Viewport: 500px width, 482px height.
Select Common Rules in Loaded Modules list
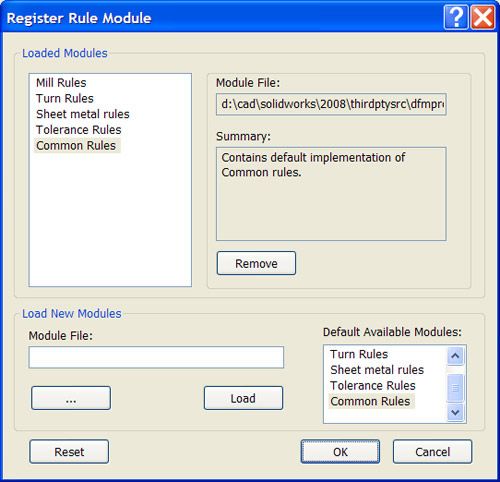click(x=76, y=146)
